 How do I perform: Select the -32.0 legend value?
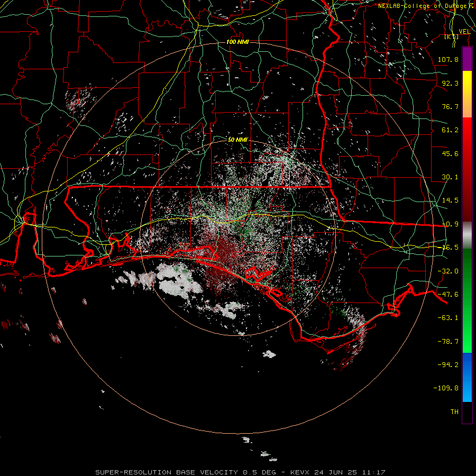tap(448, 271)
